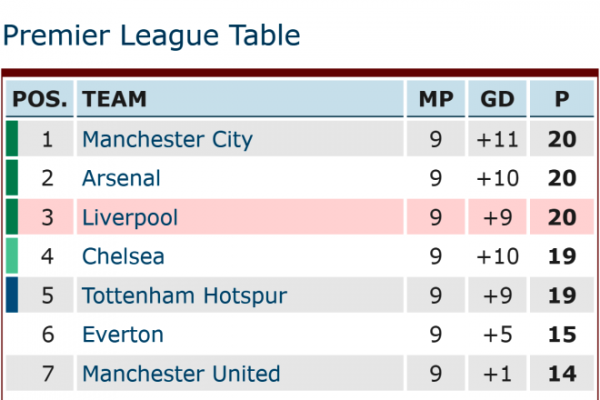This screenshot has height=400, width=600.
Task: Click the light green marker beside Chelsea
Action: [x=12, y=256]
